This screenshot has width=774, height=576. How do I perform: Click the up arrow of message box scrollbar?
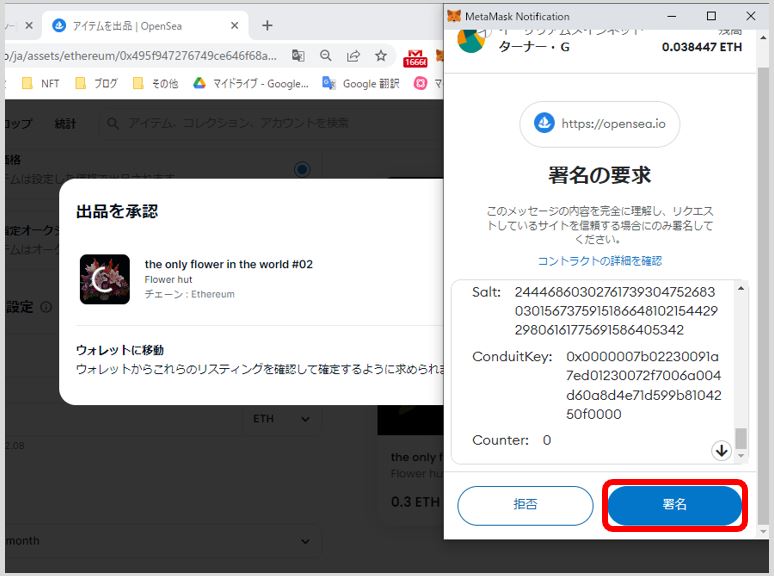740,288
